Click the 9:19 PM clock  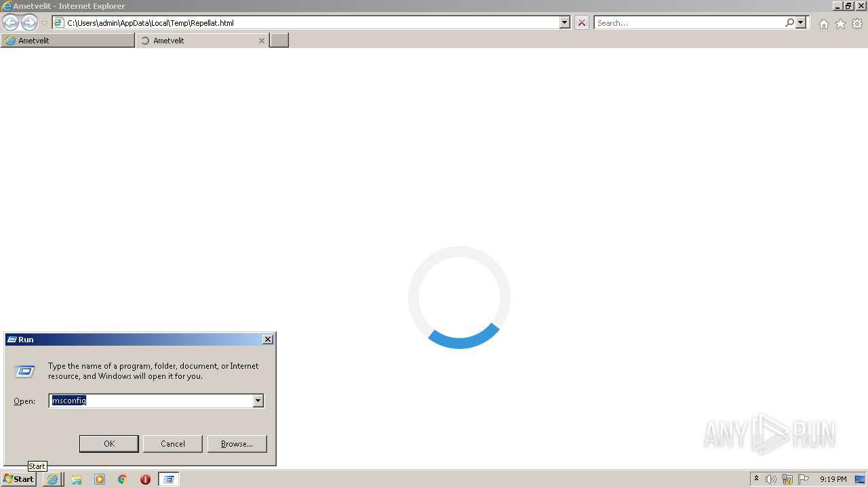833,479
